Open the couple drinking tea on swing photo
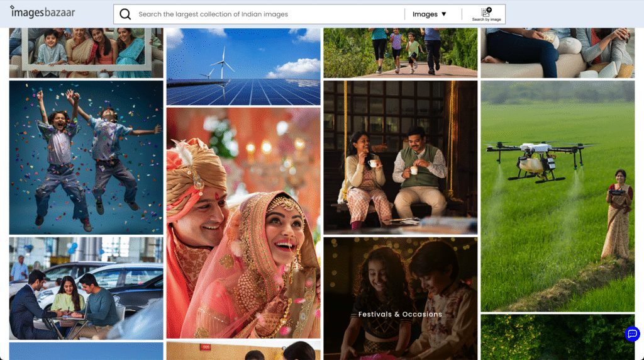 [401, 157]
